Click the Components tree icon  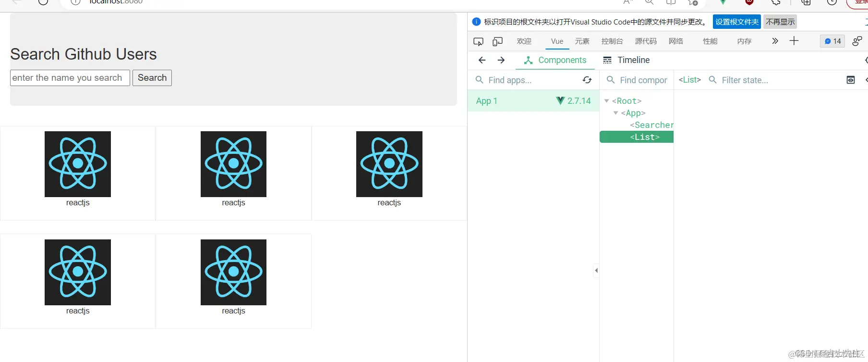528,60
